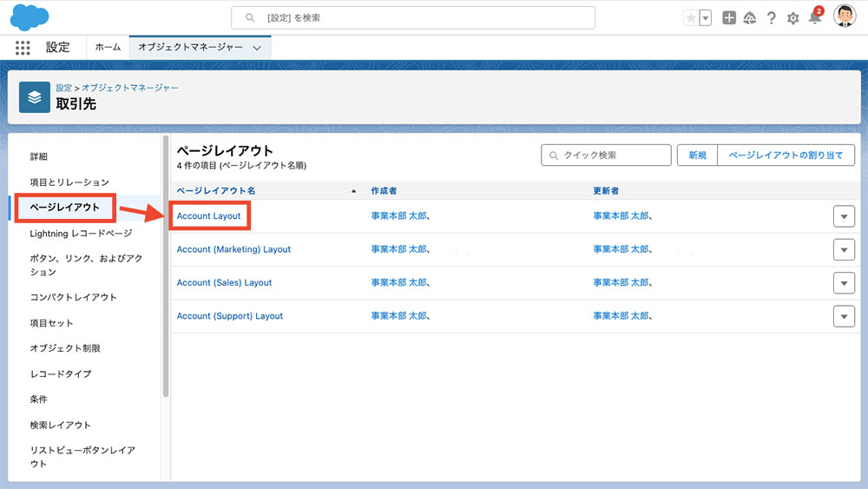Open the user profile avatar
This screenshot has height=489, width=868.
click(845, 16)
